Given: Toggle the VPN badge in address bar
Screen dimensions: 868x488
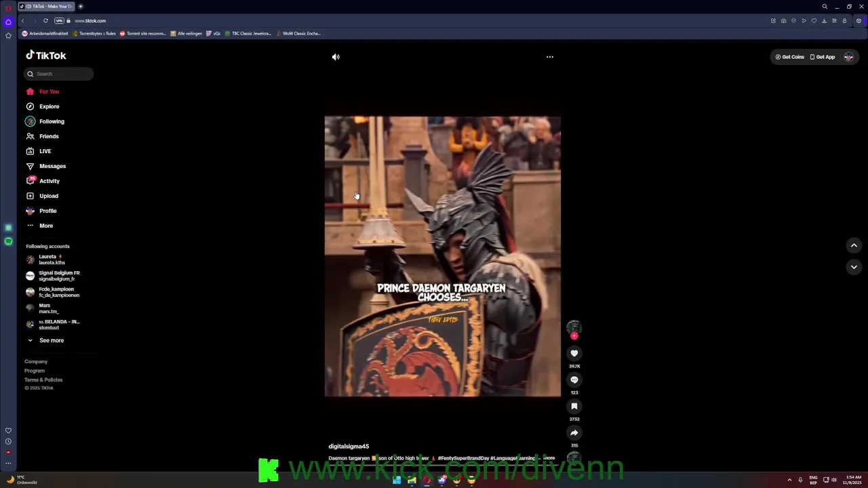Looking at the screenshot, I should [x=59, y=21].
